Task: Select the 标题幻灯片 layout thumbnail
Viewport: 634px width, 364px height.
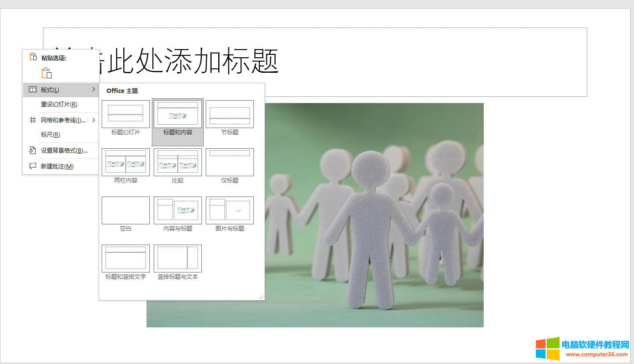Action: coord(126,114)
